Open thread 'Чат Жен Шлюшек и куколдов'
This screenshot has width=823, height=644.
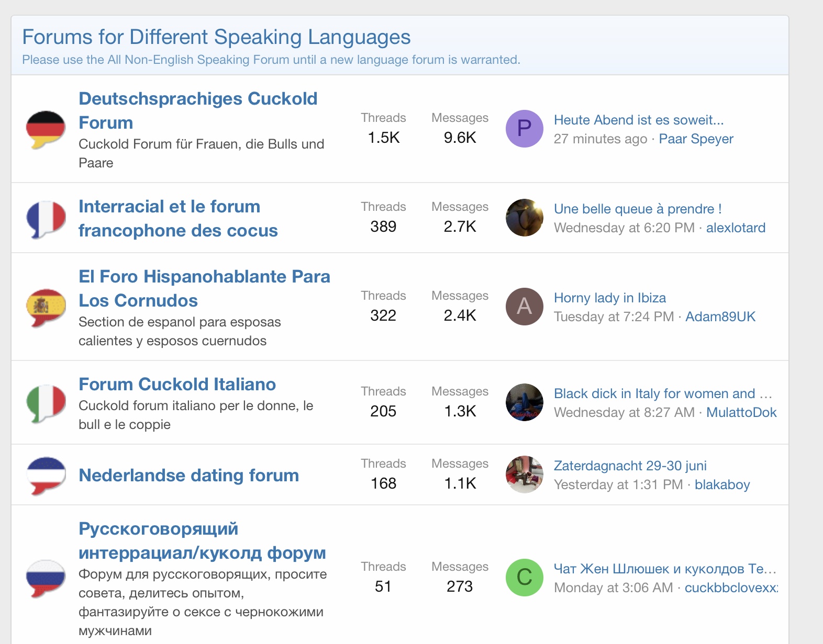pyautogui.click(x=665, y=569)
